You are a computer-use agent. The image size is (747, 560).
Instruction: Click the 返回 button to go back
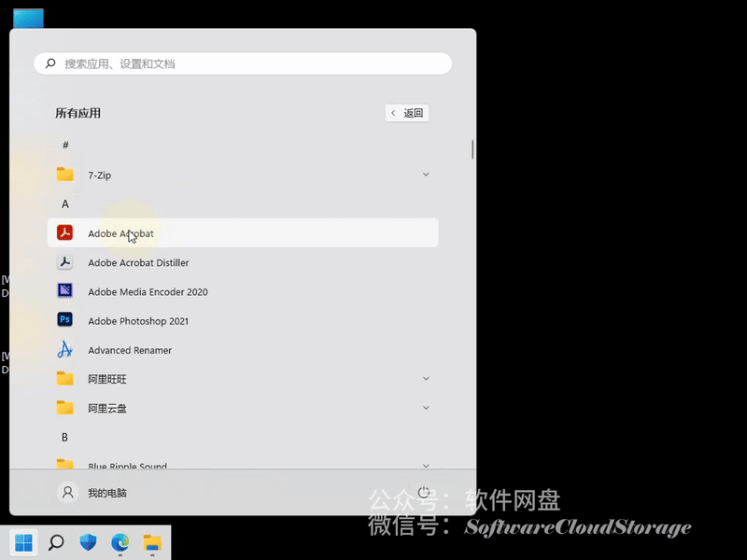(x=406, y=112)
